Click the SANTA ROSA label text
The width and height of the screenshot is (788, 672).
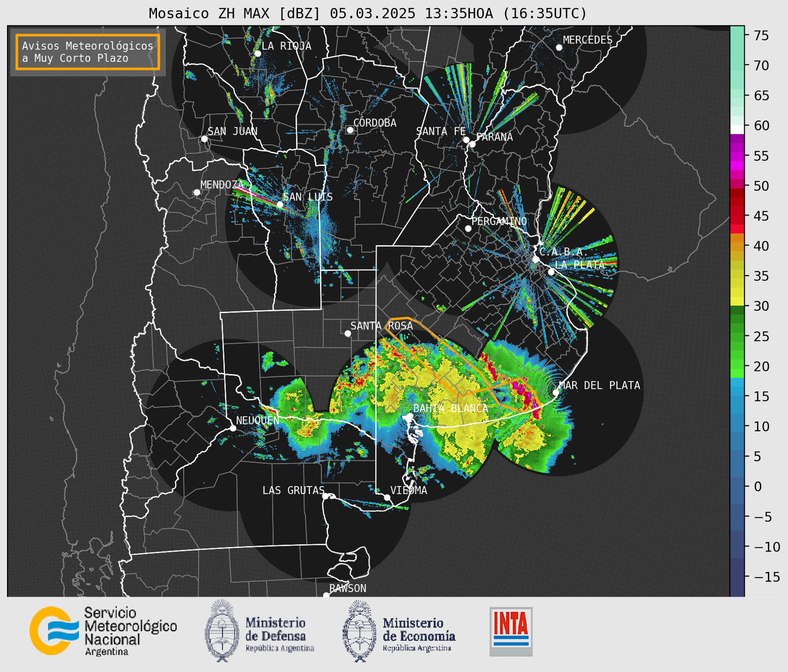pos(382,326)
